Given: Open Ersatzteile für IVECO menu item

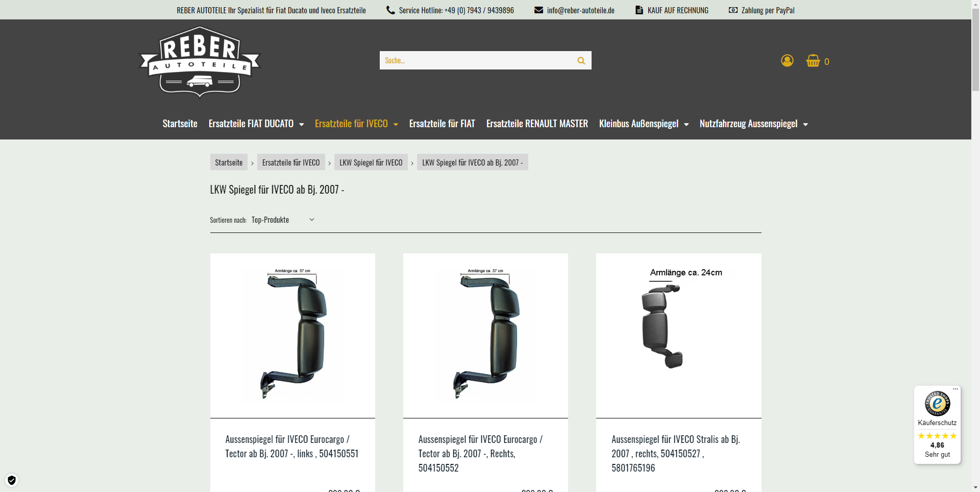Looking at the screenshot, I should (x=351, y=124).
